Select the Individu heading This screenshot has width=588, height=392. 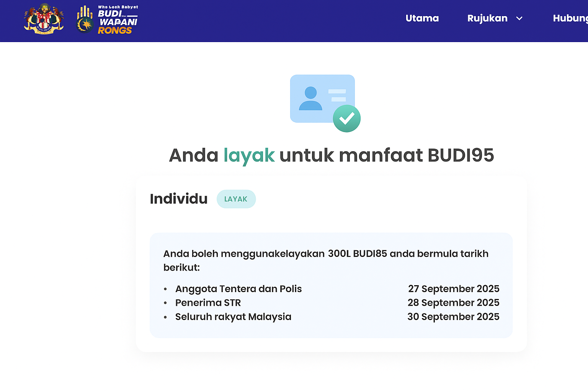[178, 199]
